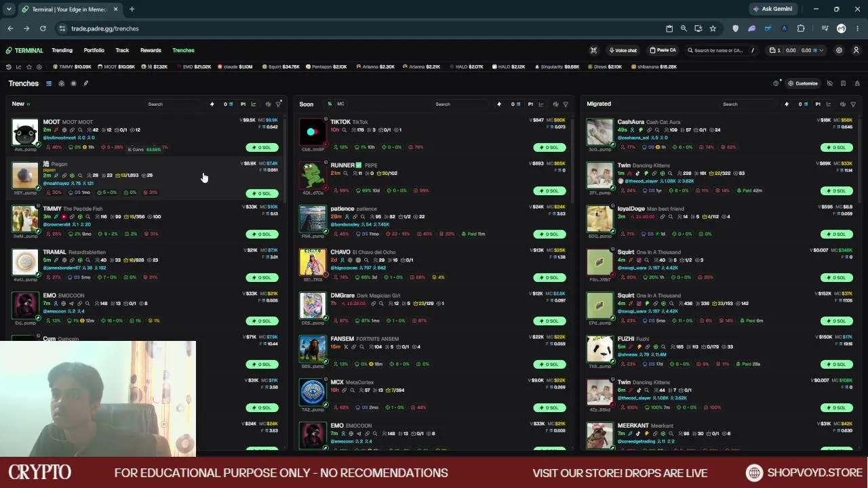This screenshot has height=488, width=868.
Task: Open the Ask Gemini button in Chrome
Action: [x=772, y=9]
